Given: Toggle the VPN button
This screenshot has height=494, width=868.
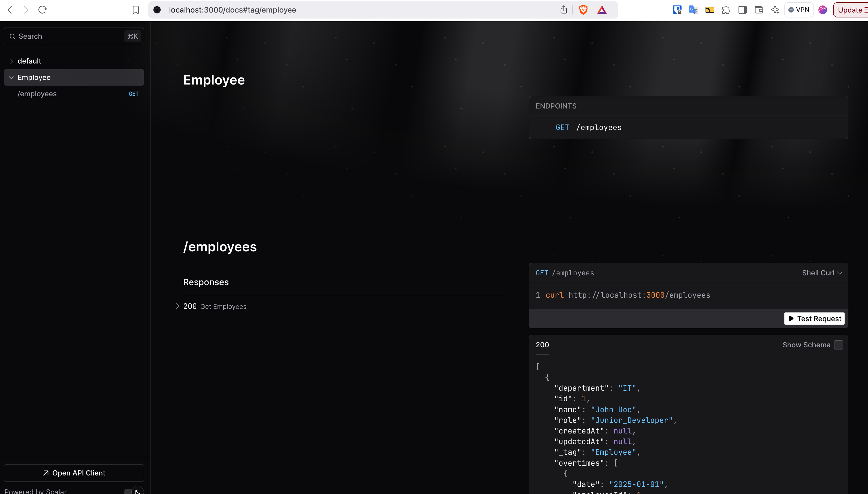Looking at the screenshot, I should 799,10.
